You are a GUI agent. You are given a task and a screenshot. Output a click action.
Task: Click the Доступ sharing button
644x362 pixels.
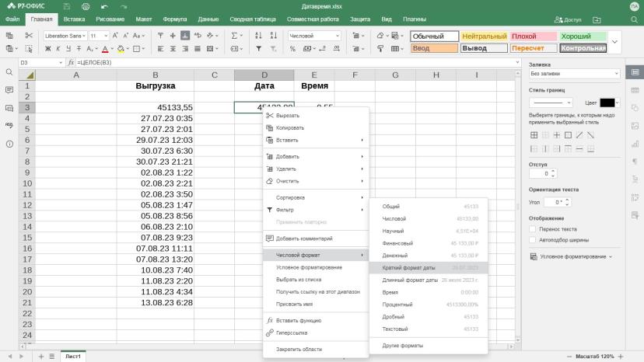[568, 19]
